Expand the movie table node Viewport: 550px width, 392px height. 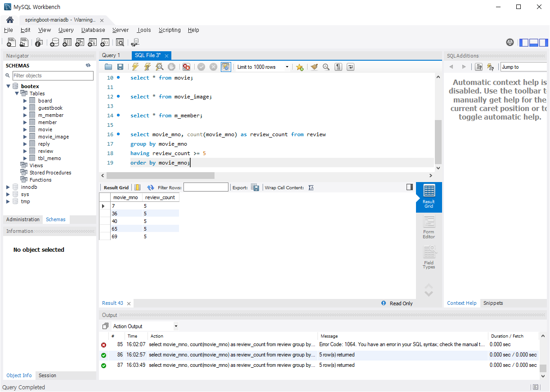[x=25, y=129]
